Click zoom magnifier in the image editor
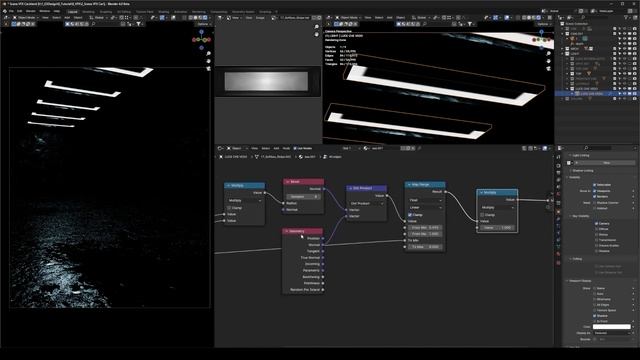Image resolution: width=640 pixels, height=360 pixels. [317, 27]
